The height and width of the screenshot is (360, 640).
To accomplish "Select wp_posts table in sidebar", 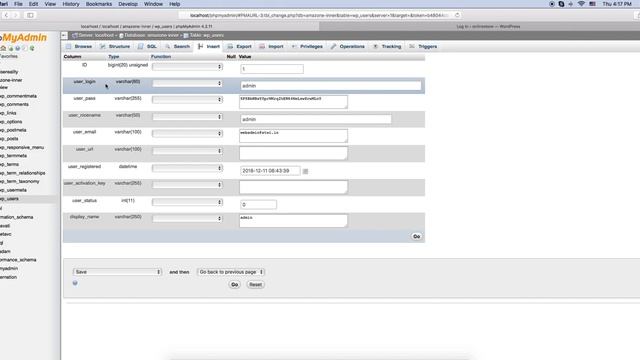I will pyautogui.click(x=9, y=139).
